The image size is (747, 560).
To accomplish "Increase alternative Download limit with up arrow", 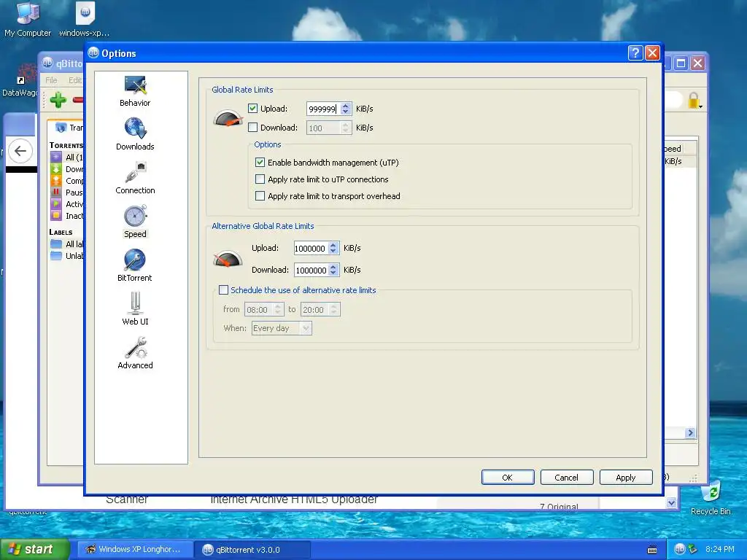I will [333, 267].
